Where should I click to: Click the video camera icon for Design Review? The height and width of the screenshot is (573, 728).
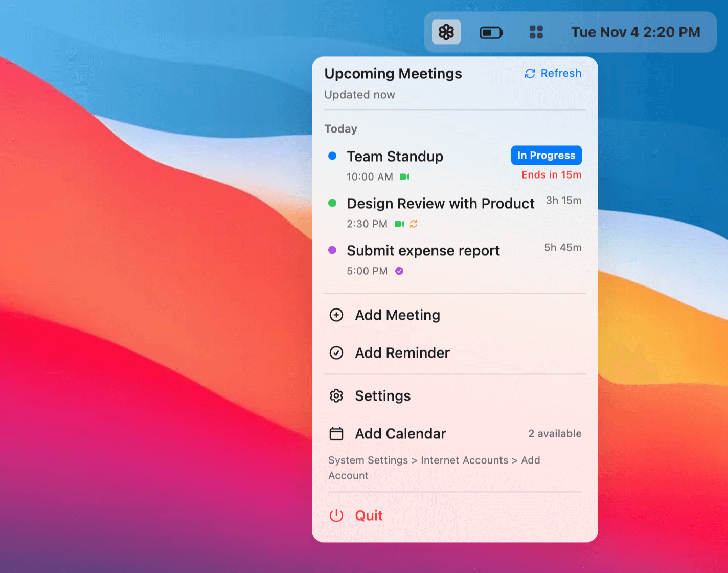399,224
